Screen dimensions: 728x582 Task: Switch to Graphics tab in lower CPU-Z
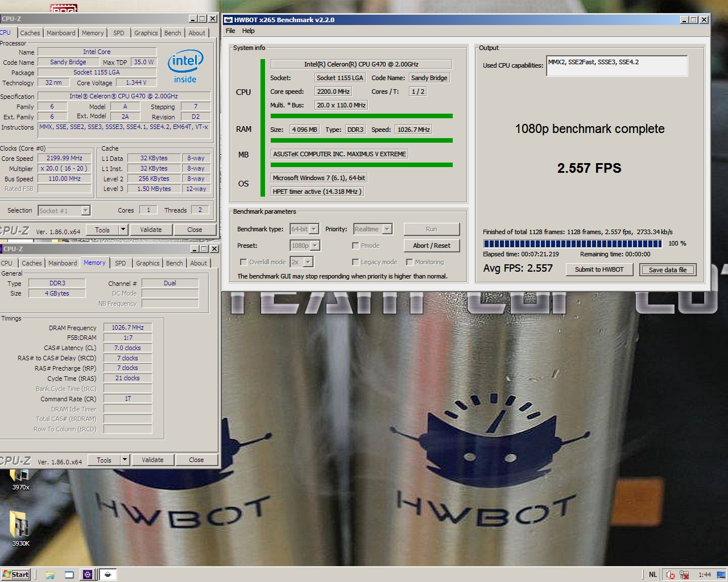pyautogui.click(x=148, y=263)
